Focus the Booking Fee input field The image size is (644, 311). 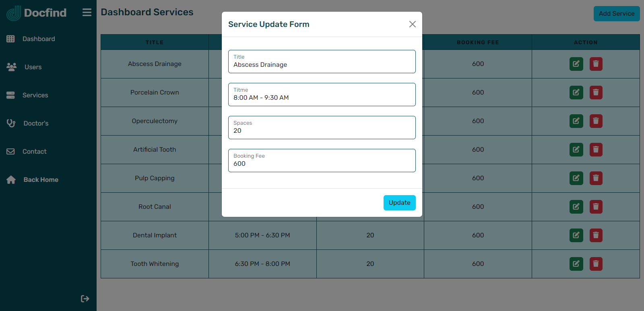tap(322, 161)
